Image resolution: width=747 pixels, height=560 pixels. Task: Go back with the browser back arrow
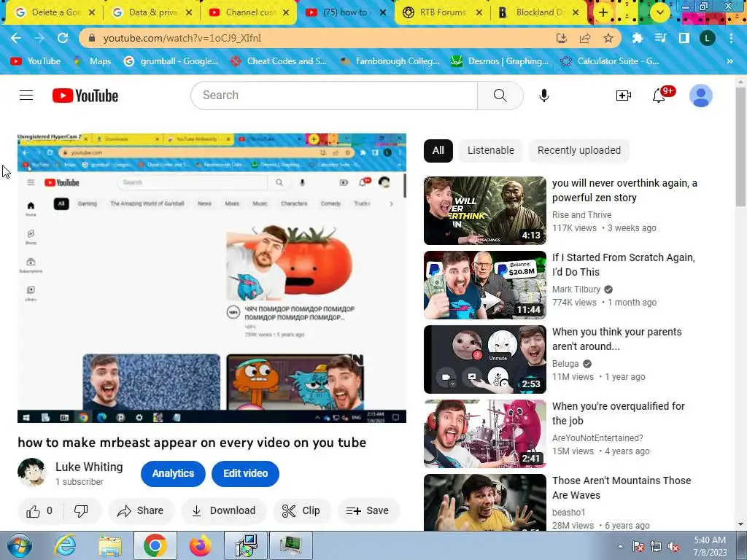pyautogui.click(x=16, y=38)
